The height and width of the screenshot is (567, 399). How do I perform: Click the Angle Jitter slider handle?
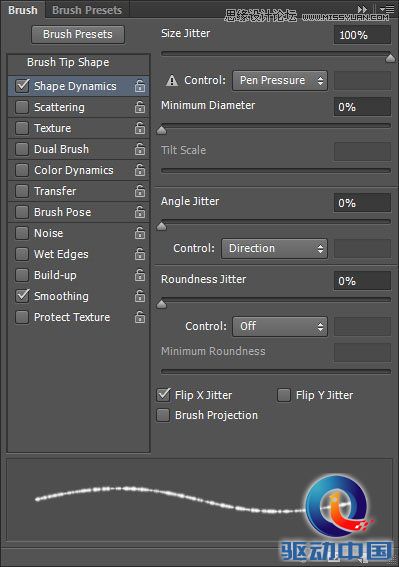pos(162,226)
